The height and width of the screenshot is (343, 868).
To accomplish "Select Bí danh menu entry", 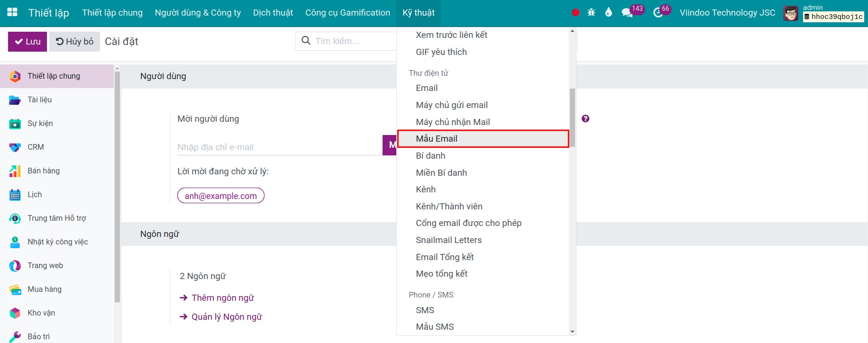I will 483,156.
